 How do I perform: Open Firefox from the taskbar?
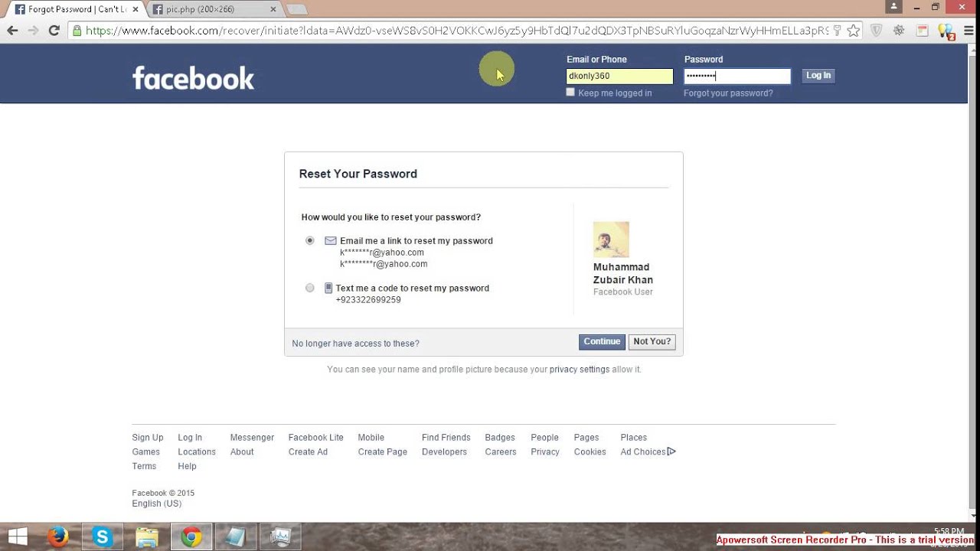point(58,537)
